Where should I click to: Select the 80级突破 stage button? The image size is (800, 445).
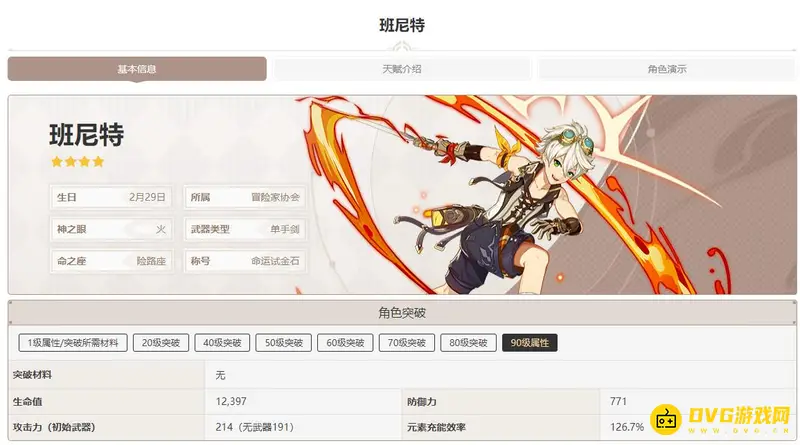468,343
